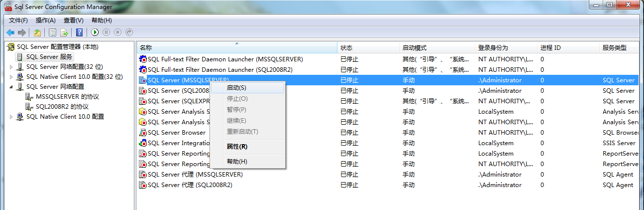
Task: Click service icon of SQL Server Integration row
Action: click(x=143, y=143)
